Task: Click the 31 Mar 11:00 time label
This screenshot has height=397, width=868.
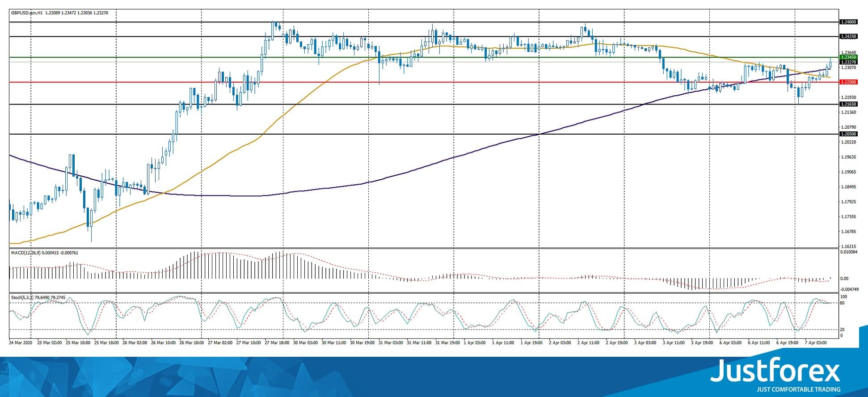Action: point(420,343)
